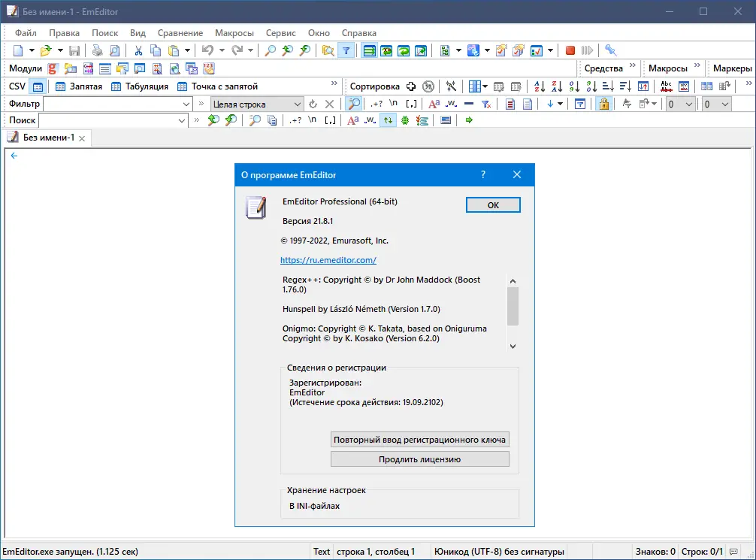Click the Undo arrow icon
The width and height of the screenshot is (756, 560).
(208, 50)
